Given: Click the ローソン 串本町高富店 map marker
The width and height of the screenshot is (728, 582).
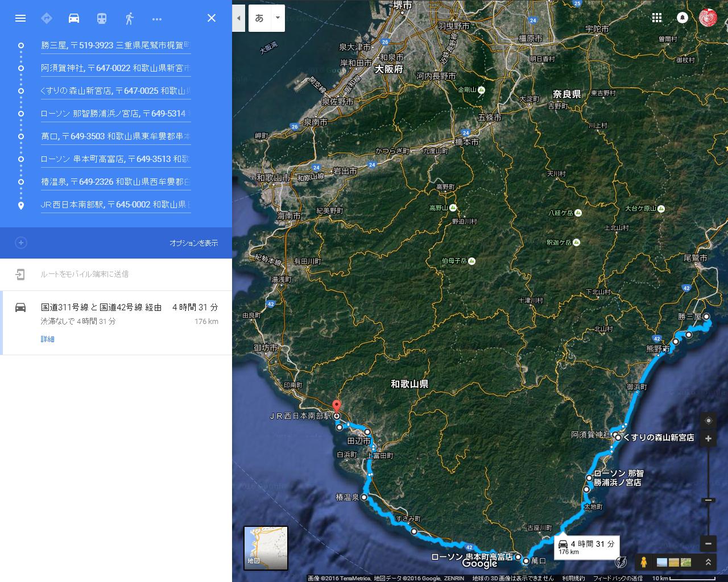Looking at the screenshot, I should point(518,557).
